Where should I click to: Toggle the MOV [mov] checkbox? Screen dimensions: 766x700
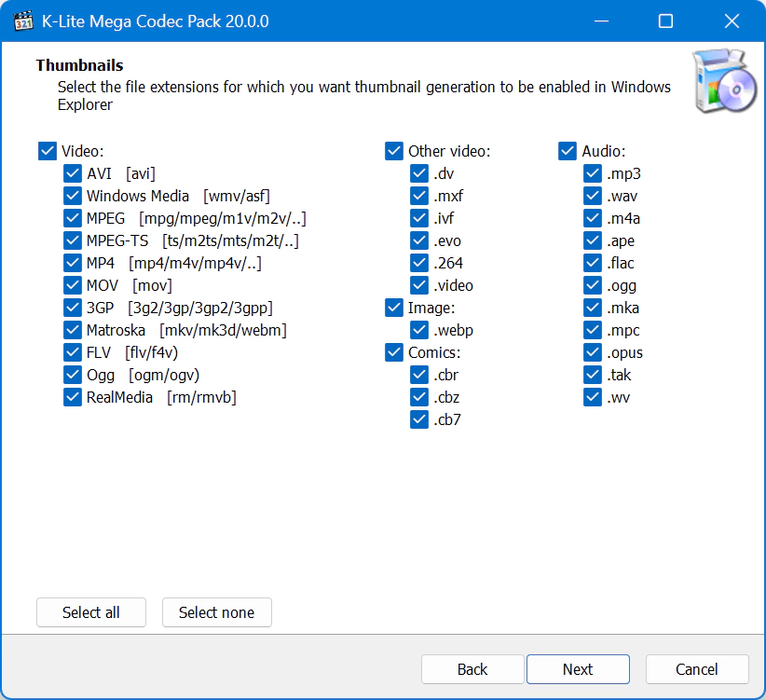[x=73, y=285]
